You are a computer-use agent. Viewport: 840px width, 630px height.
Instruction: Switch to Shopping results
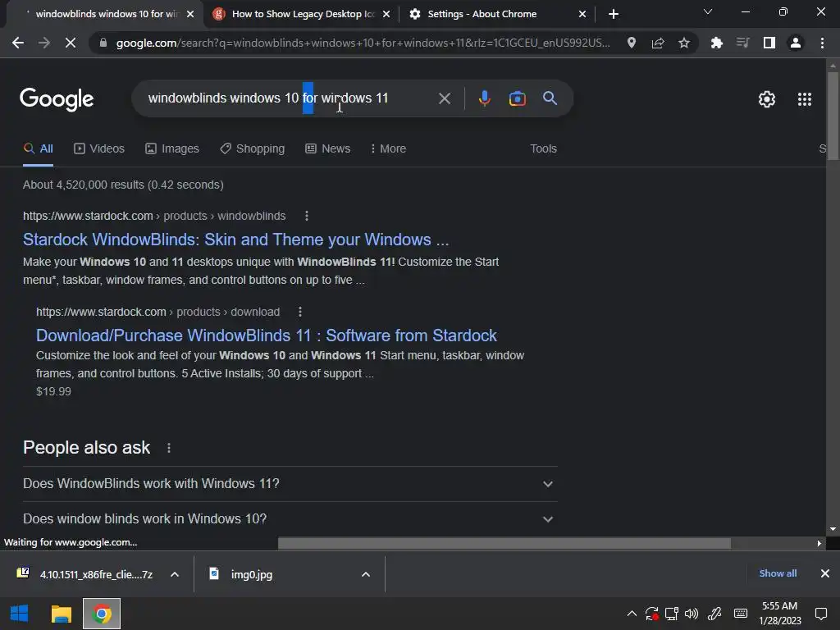click(253, 149)
